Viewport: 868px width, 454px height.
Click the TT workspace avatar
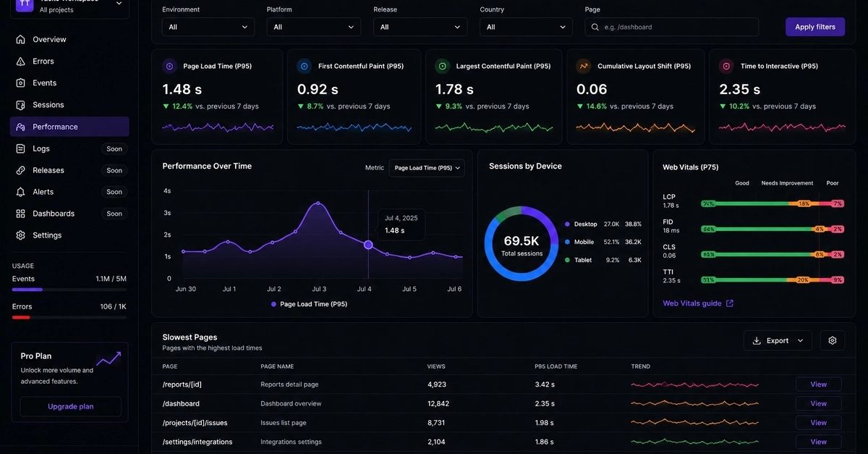(25, 4)
